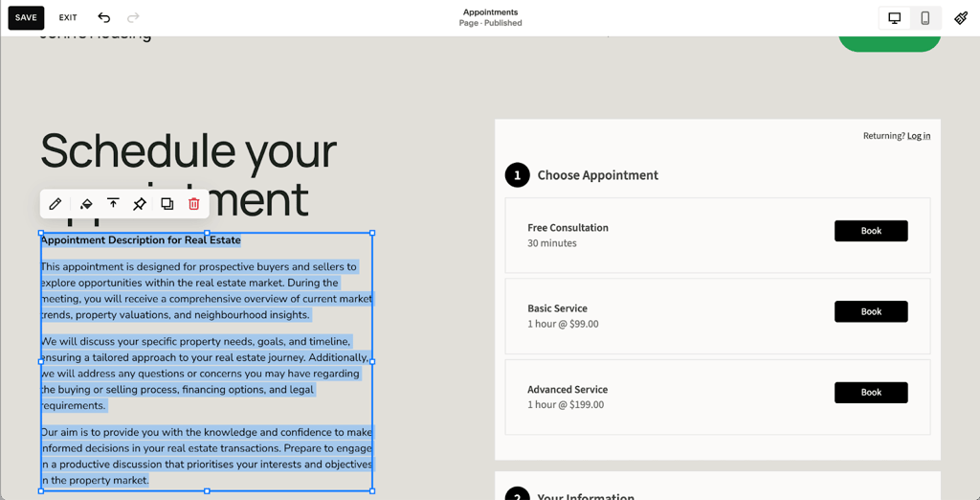
Task: Click the 'Appointments' page title
Action: pos(490,12)
